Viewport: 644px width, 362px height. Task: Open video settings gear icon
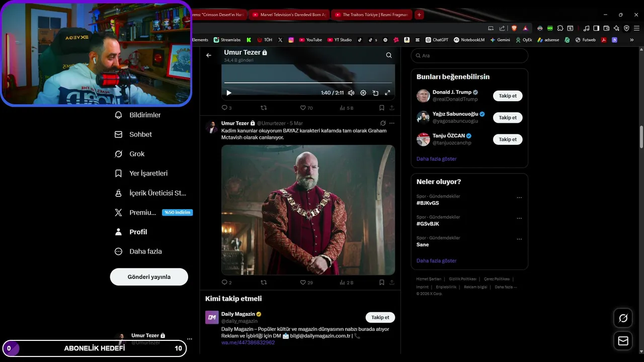click(363, 93)
